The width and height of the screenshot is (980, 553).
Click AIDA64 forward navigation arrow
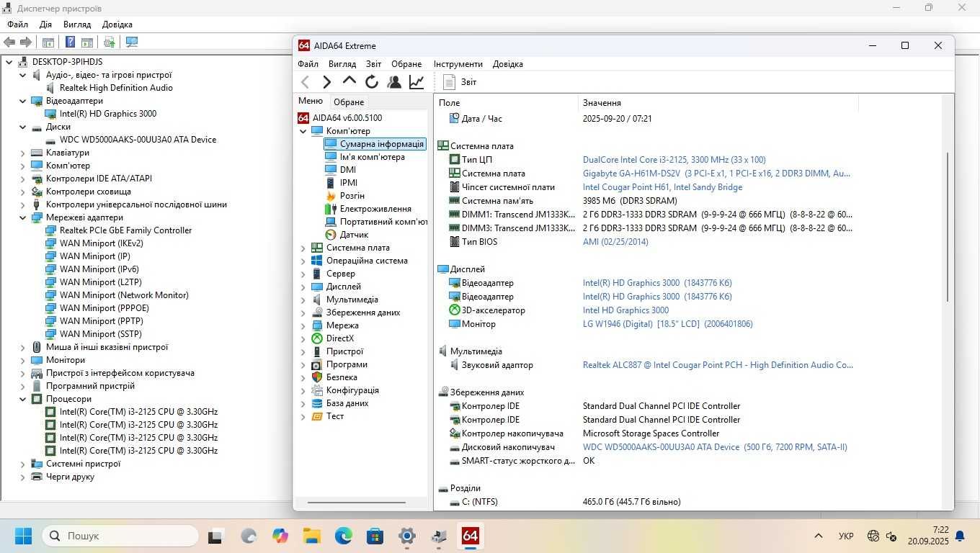(327, 82)
